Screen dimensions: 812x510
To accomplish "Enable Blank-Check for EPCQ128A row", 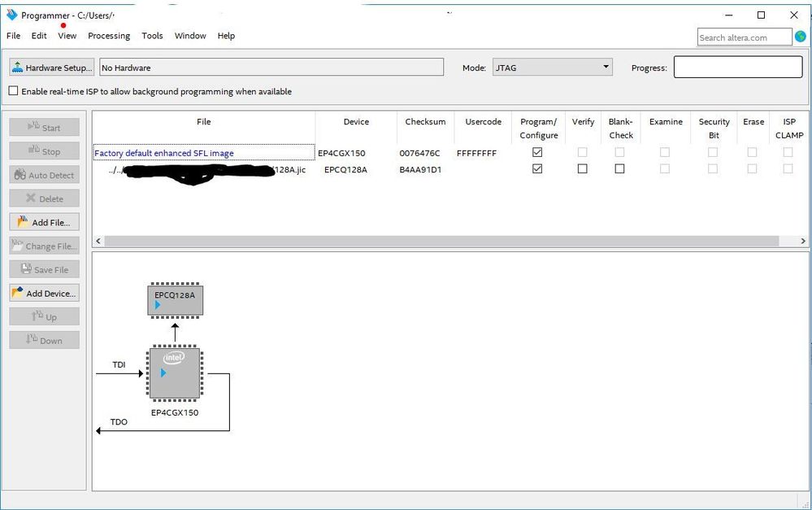I will pos(619,169).
